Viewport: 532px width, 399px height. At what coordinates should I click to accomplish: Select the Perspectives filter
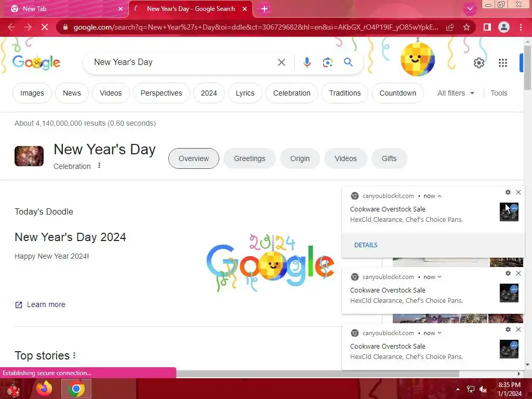[161, 93]
